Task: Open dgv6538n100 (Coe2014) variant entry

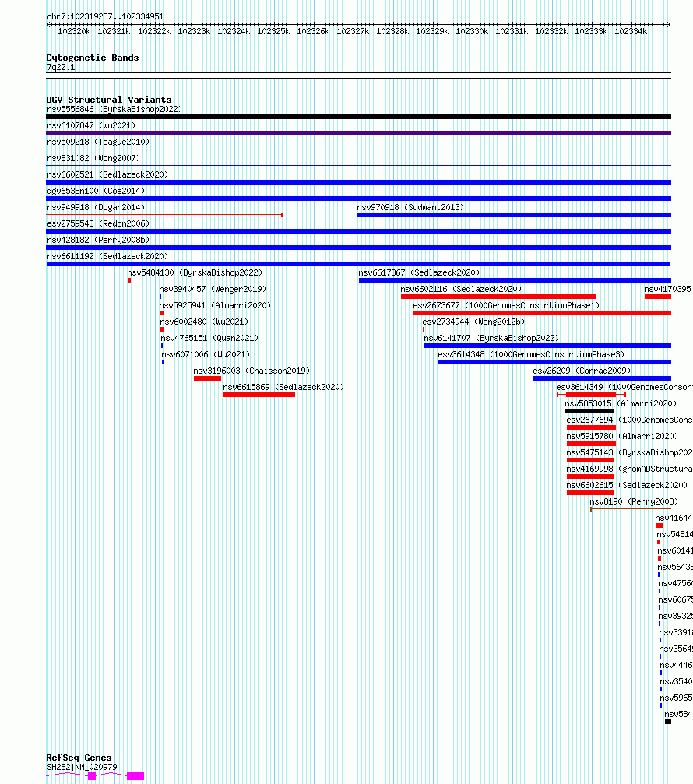Action: point(96,191)
